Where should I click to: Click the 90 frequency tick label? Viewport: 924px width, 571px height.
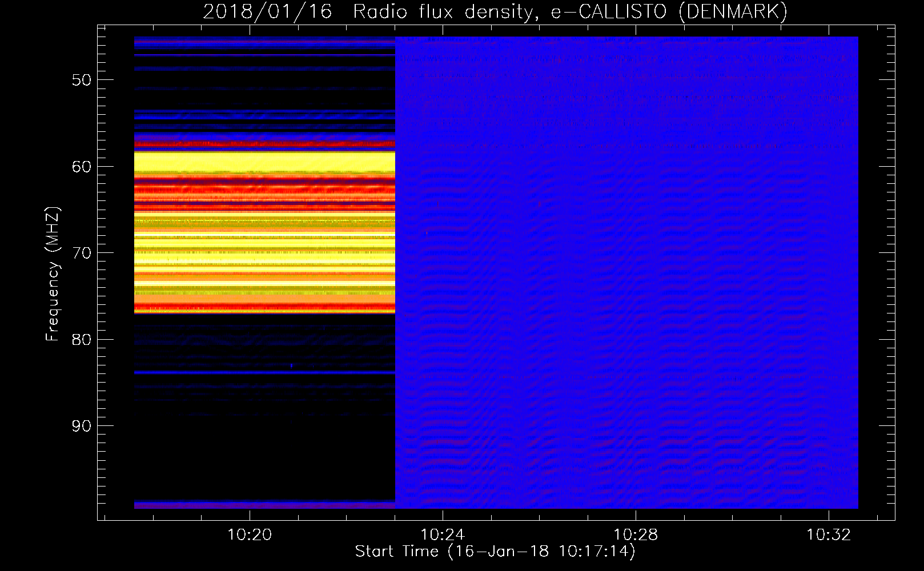(82, 426)
